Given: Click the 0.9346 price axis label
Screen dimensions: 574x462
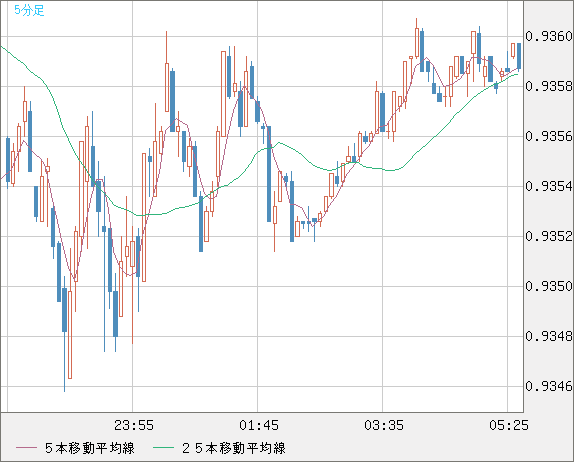Looking at the screenshot, I should (549, 386).
